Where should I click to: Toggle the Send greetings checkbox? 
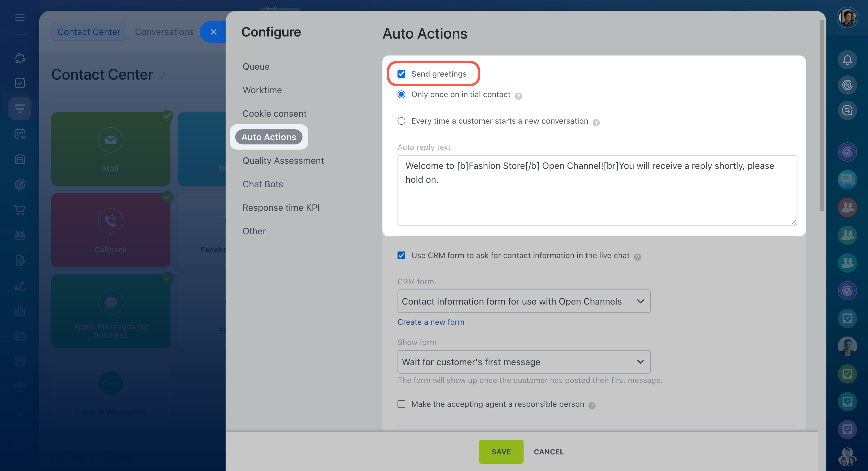[401, 74]
